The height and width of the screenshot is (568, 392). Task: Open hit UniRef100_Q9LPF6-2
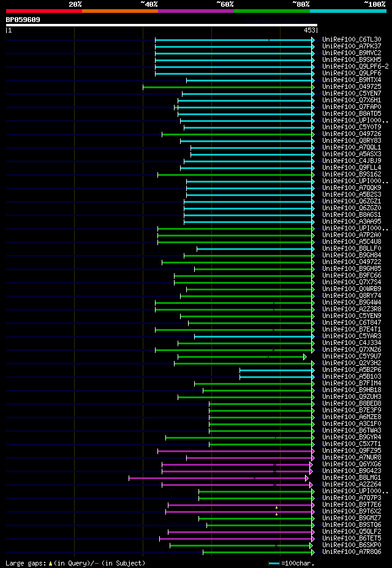tap(355, 67)
